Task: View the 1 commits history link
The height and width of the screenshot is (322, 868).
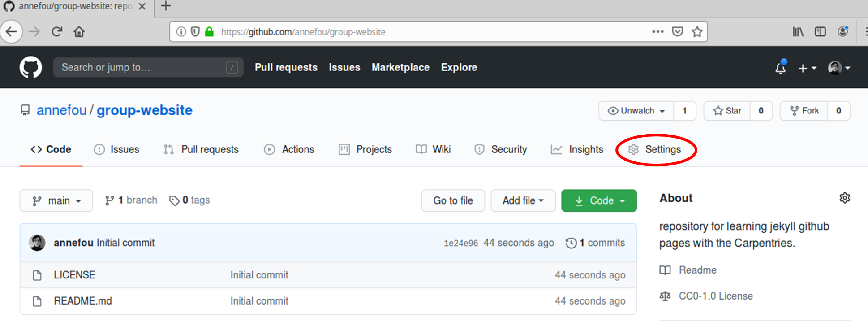Action: pos(595,243)
